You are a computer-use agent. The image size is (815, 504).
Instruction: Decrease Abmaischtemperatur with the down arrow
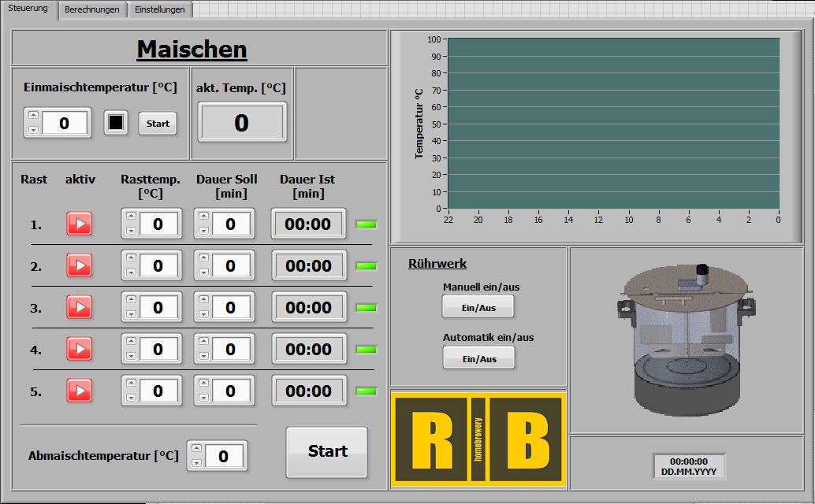pos(196,462)
